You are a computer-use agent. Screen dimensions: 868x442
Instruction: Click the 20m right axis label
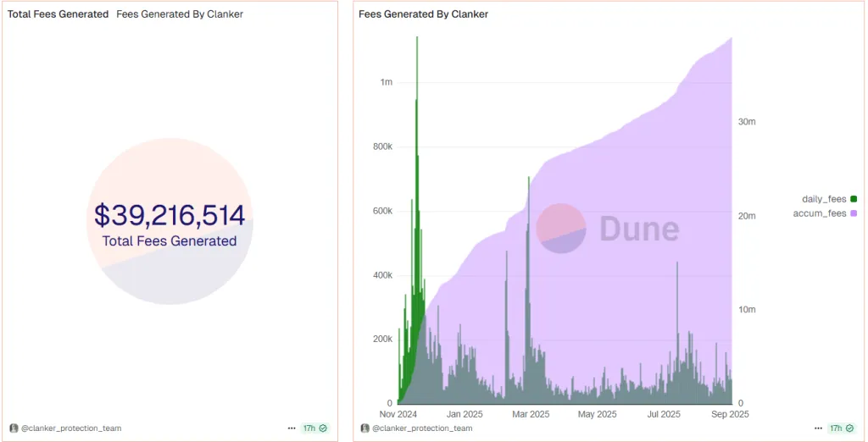747,216
